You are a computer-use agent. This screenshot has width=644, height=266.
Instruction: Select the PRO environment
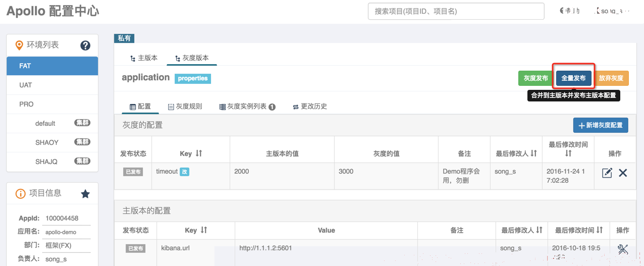(x=52, y=104)
